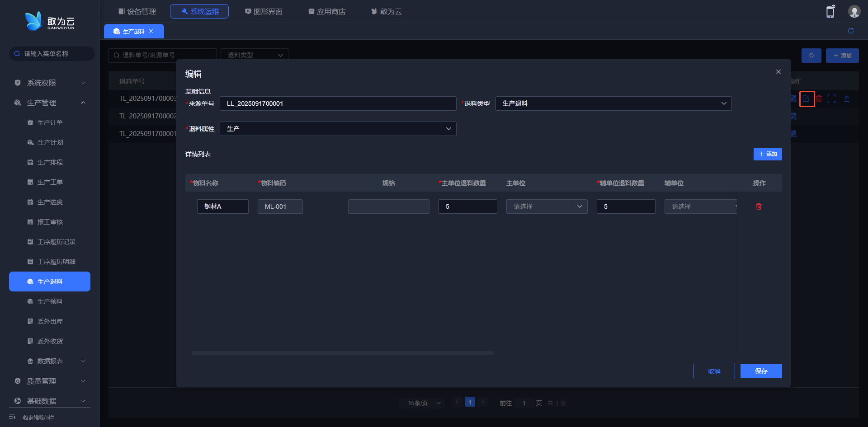Delete the 钢材A detail row
This screenshot has height=427, width=868.
coord(759,206)
